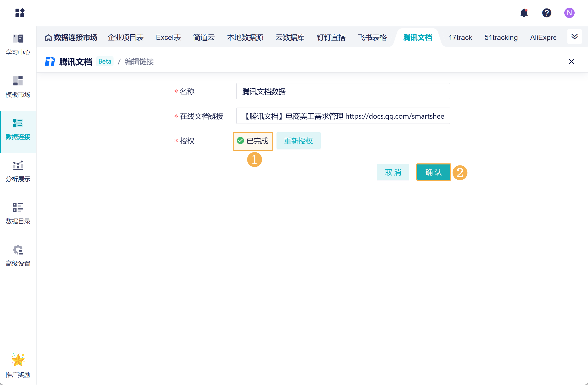This screenshot has height=385, width=588.
Task: Open the app grid menu icon
Action: tap(20, 13)
